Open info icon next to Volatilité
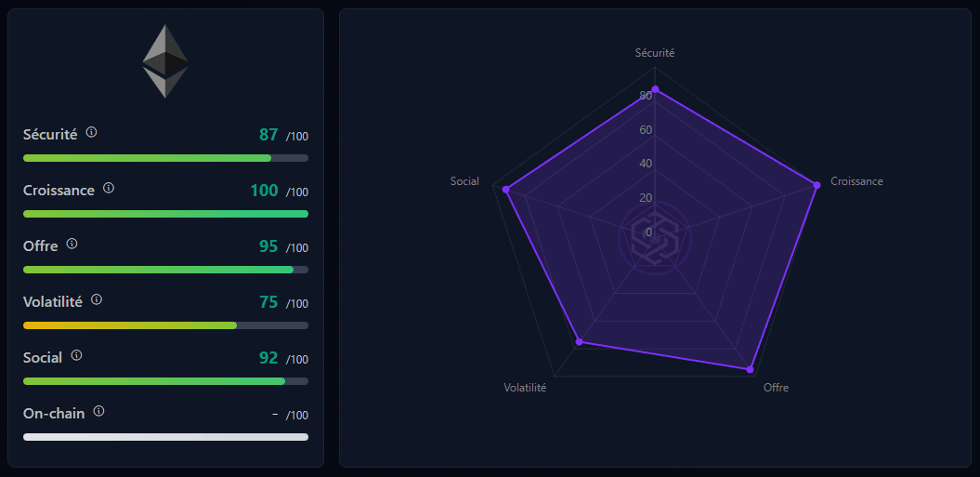Viewport: 980px width, 477px height. tap(97, 299)
